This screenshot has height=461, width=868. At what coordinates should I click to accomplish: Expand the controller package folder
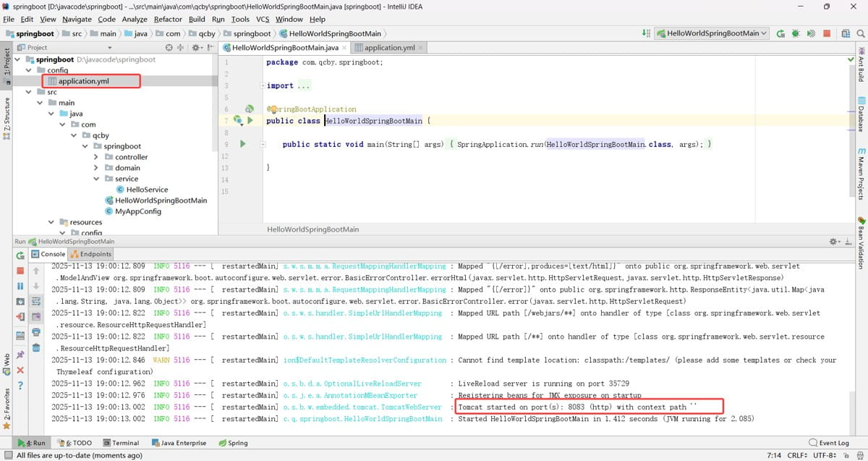[98, 157]
